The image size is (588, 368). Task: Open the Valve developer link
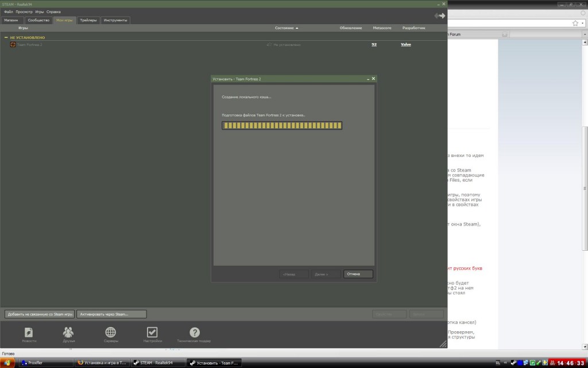coord(406,45)
